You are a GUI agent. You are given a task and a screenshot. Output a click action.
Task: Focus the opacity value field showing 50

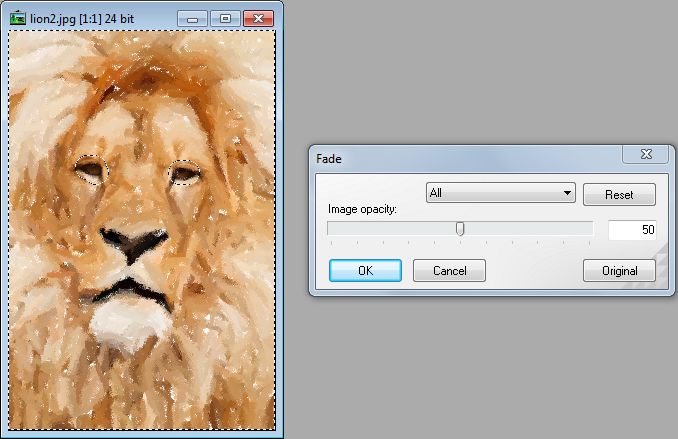pyautogui.click(x=632, y=230)
